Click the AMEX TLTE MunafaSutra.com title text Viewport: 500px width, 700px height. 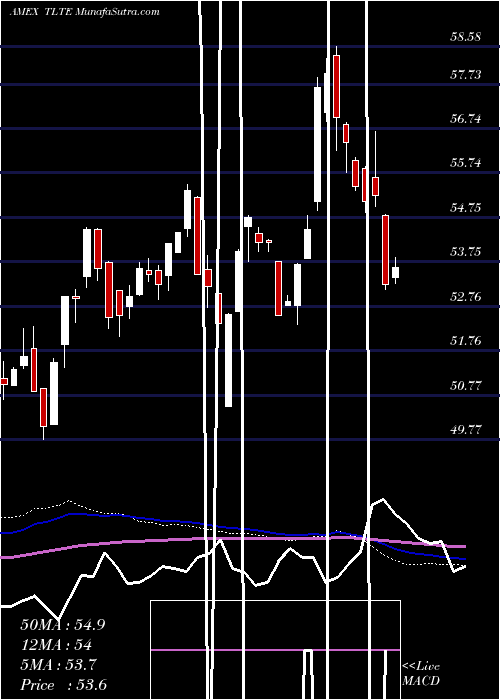click(x=85, y=12)
